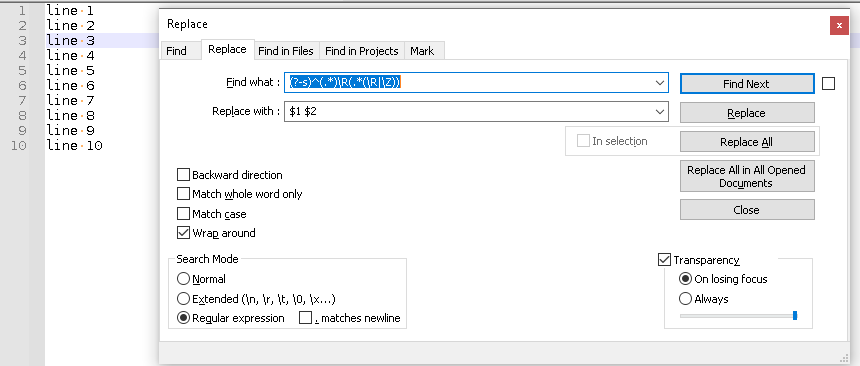Enable Backward direction option
Viewport: 860px width, 366px height.
pos(183,175)
